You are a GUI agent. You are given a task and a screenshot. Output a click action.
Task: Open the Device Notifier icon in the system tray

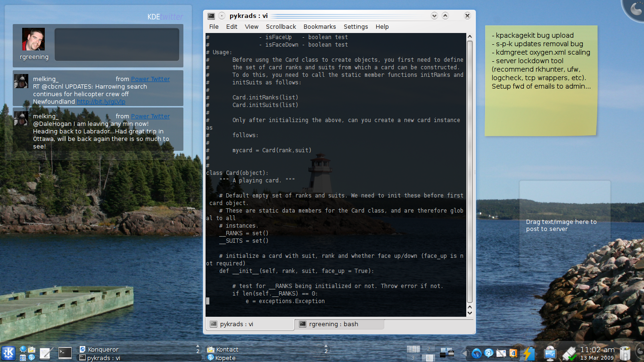[550, 354]
